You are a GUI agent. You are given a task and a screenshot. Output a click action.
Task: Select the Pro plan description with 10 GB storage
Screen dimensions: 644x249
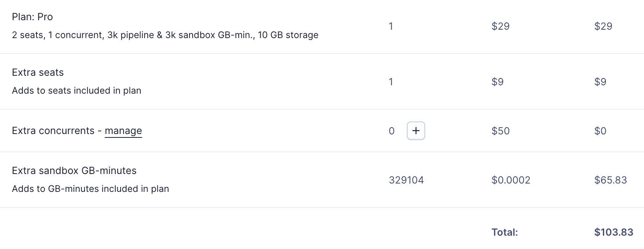[165, 35]
